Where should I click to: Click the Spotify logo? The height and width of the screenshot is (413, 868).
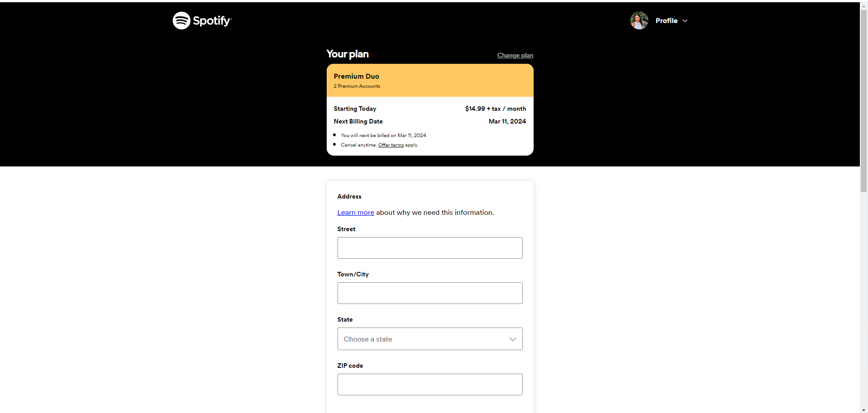coord(202,20)
